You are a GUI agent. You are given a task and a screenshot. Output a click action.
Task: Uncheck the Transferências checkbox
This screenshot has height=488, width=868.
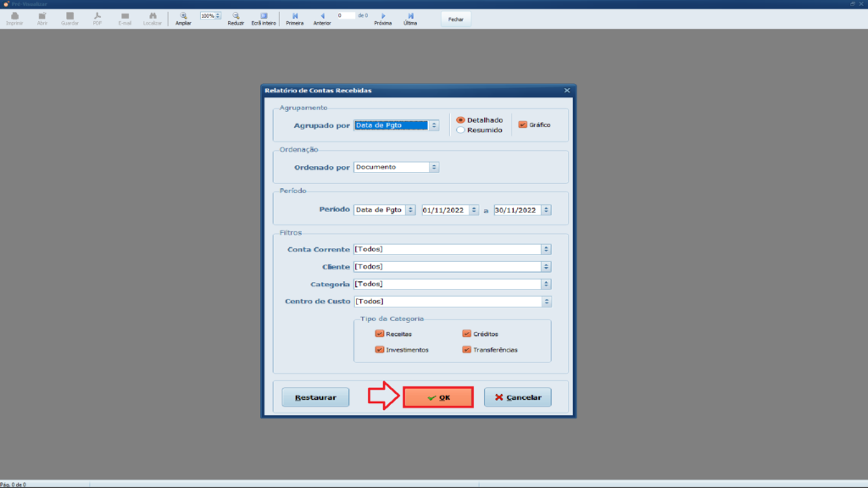[x=466, y=349]
